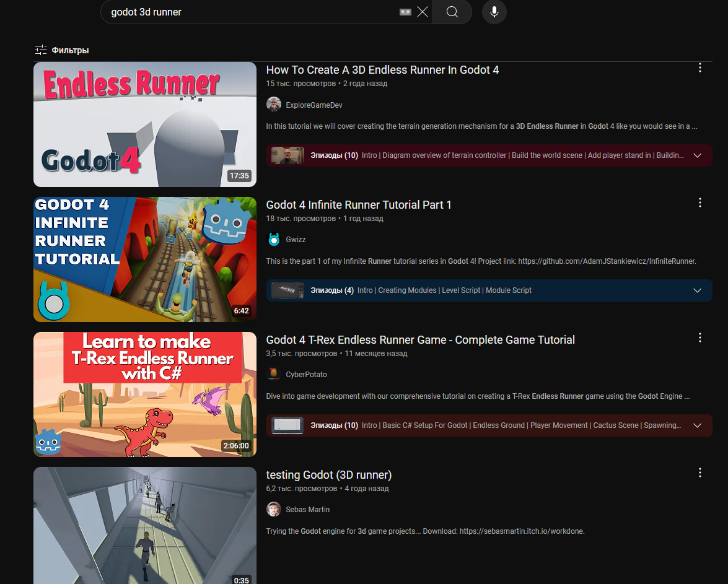Open the 'testing Godot (3D runner)' video title
This screenshot has width=728, height=584.
(329, 475)
